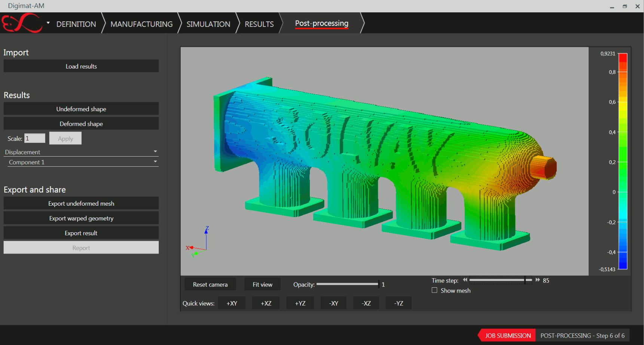Enable the Show mesh checkbox
This screenshot has width=644, height=345.
(x=434, y=290)
